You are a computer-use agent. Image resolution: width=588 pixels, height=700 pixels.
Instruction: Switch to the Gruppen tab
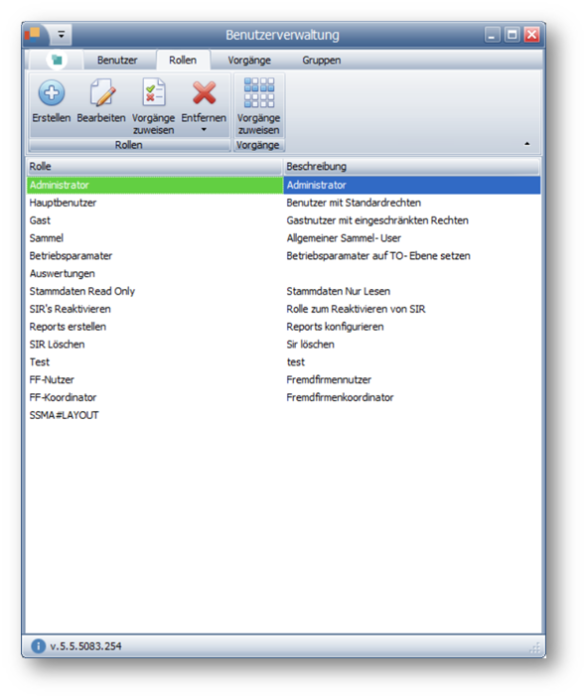coord(322,61)
